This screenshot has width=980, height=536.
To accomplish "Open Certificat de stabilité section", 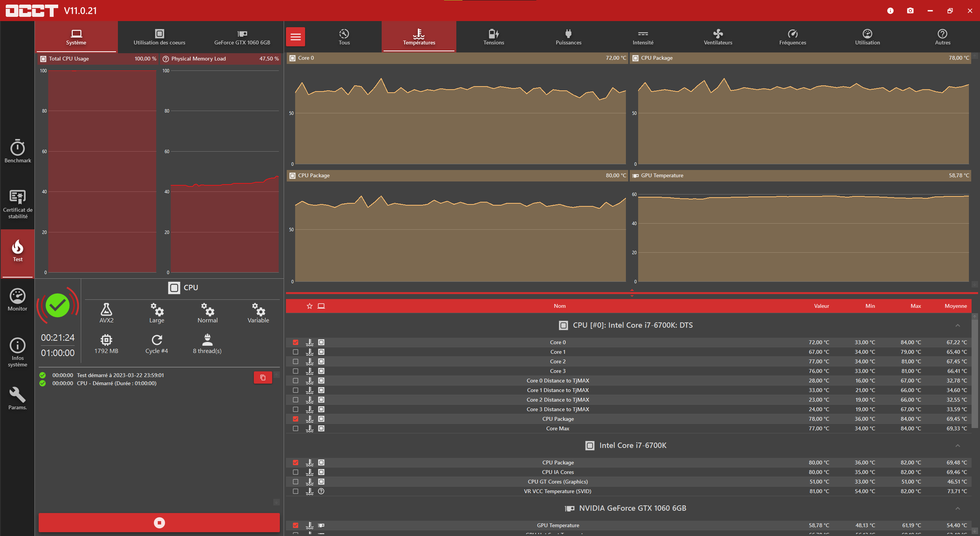I will [x=18, y=204].
